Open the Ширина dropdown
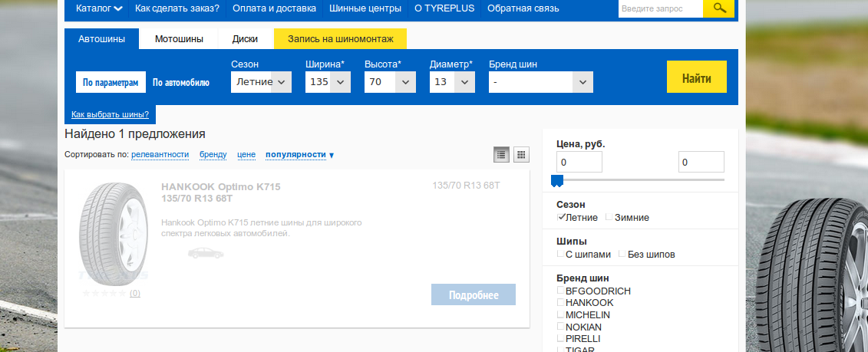This screenshot has height=352, width=868. point(328,82)
